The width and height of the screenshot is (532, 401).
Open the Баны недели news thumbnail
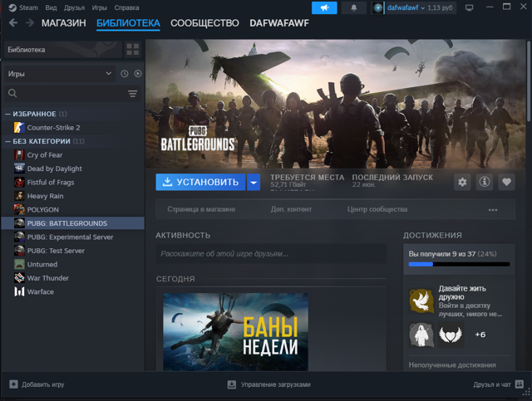tap(235, 332)
